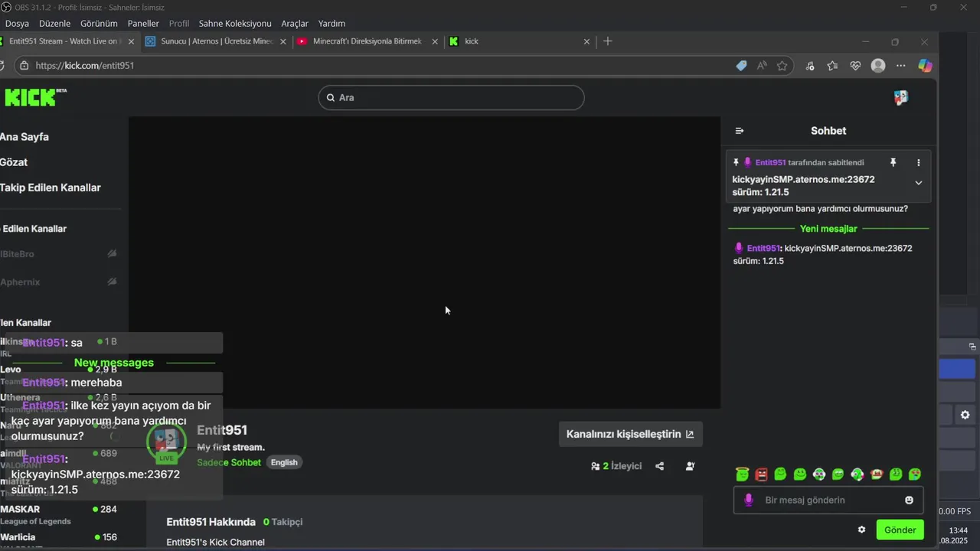Close the kick browser tab
The image size is (980, 551).
(587, 41)
